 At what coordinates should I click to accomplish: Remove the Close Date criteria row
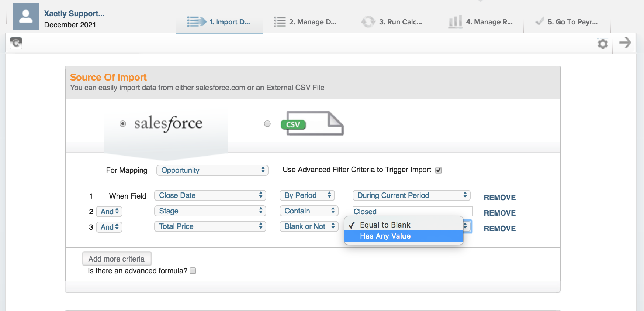pos(500,198)
